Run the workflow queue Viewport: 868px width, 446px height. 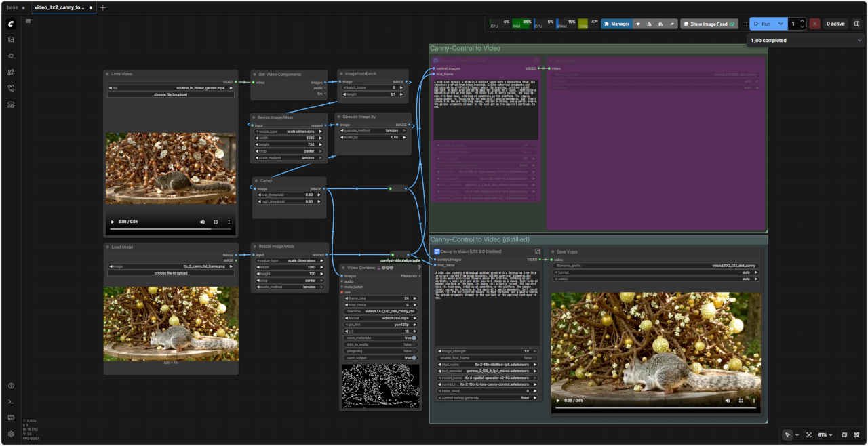click(762, 24)
